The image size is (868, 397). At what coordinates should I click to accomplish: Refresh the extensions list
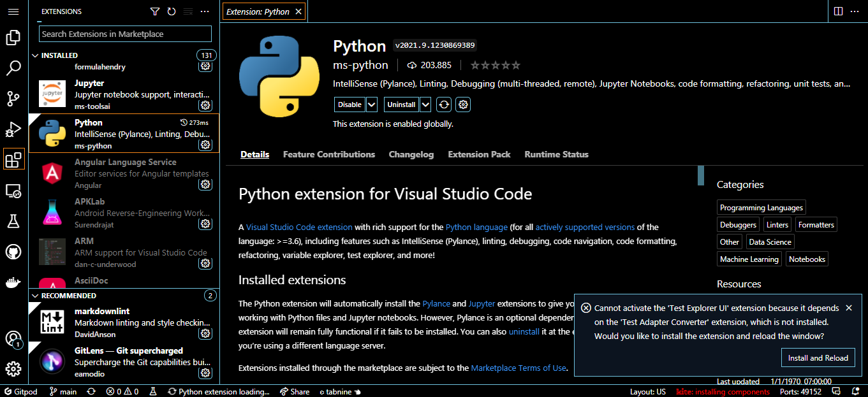(172, 11)
